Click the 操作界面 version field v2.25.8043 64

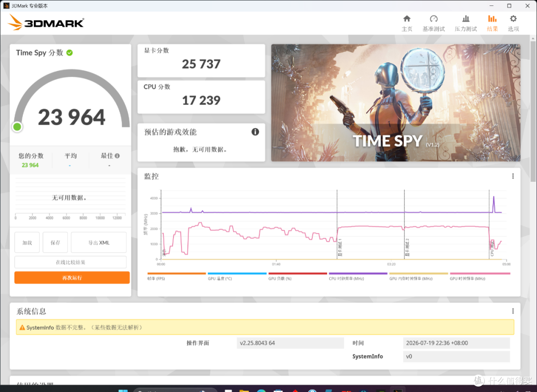[x=290, y=343]
